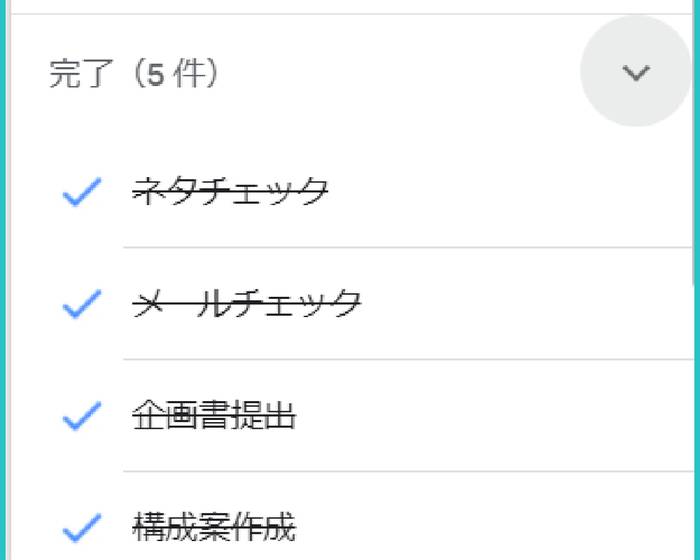Uncheck the メールチェック completed checkmark
The image size is (700, 560).
(x=82, y=304)
